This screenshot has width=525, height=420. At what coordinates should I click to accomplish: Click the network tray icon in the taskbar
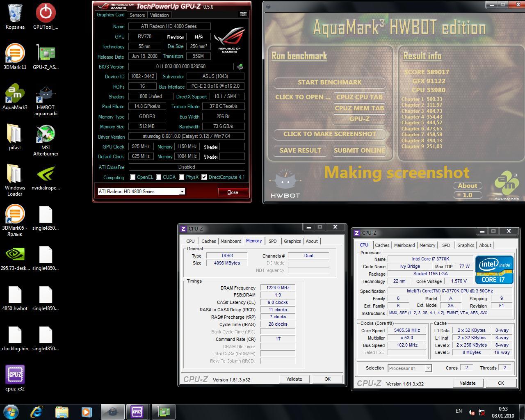pos(482,412)
